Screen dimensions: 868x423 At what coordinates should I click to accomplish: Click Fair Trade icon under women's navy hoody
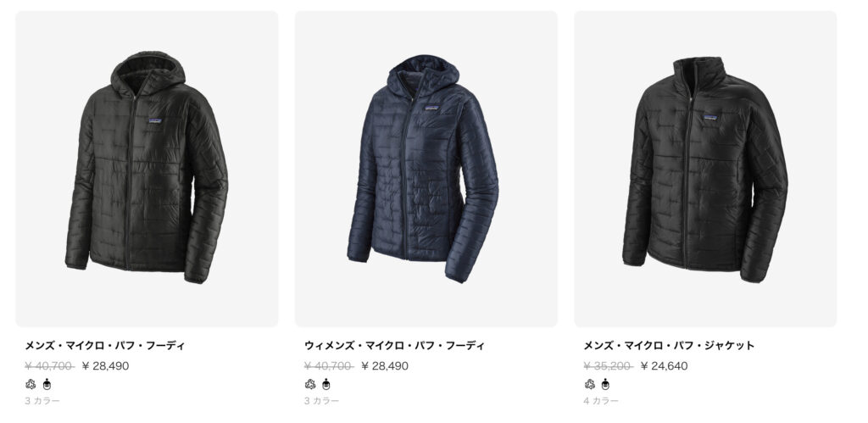(x=326, y=384)
